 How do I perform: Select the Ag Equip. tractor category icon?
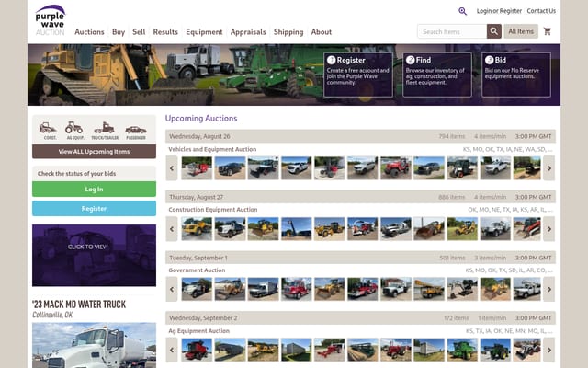(x=74, y=131)
